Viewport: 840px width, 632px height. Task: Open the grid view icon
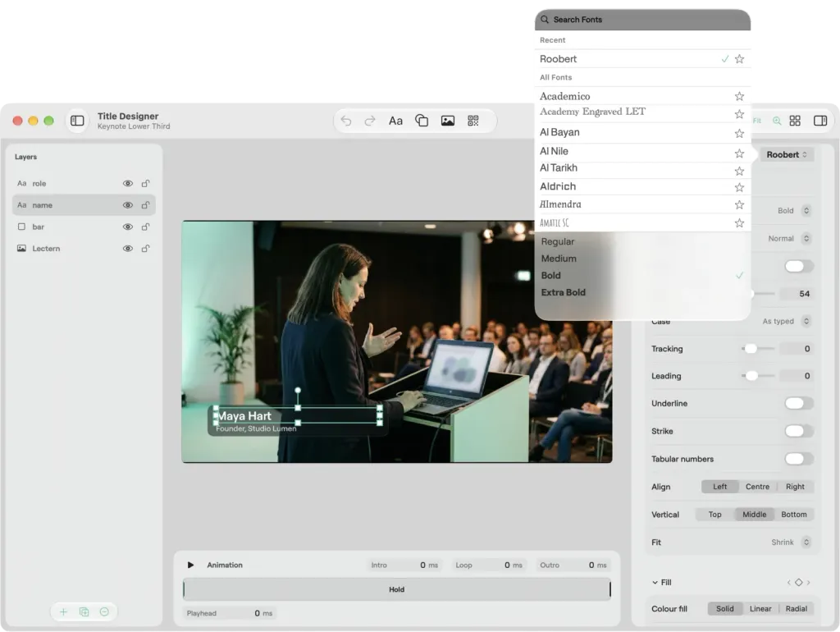click(x=795, y=121)
